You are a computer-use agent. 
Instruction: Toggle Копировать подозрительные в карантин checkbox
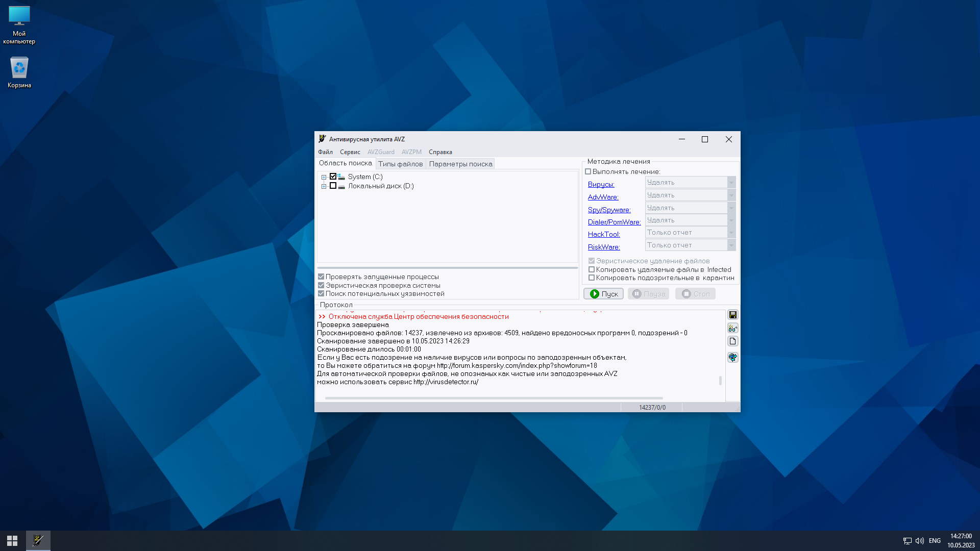pos(592,278)
